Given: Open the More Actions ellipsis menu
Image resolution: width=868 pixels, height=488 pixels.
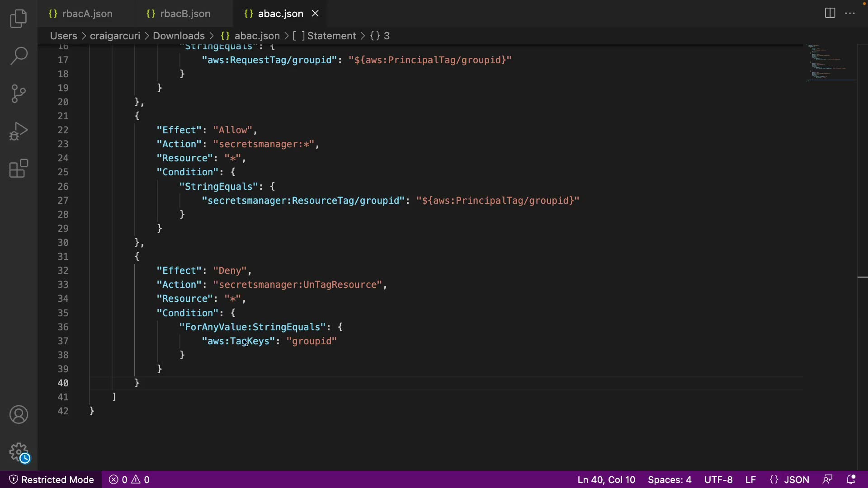Looking at the screenshot, I should (850, 13).
